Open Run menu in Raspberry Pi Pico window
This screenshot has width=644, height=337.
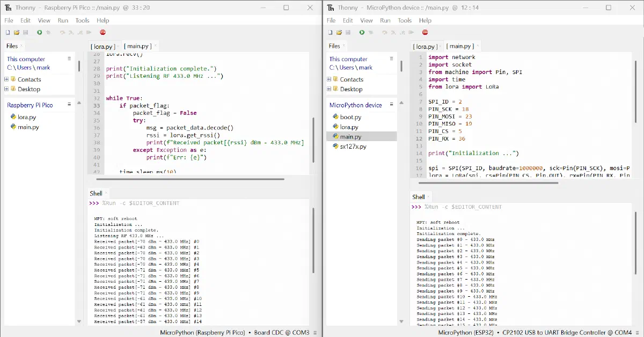click(x=63, y=20)
